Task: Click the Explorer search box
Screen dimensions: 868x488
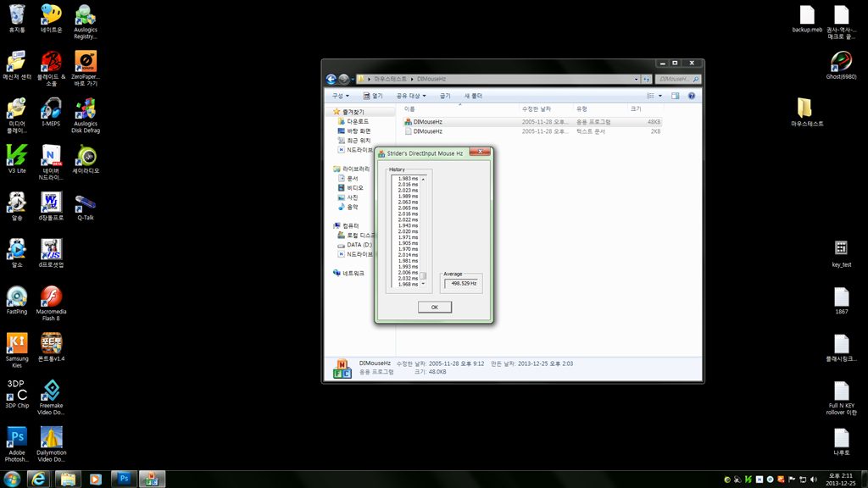Action: [678, 79]
